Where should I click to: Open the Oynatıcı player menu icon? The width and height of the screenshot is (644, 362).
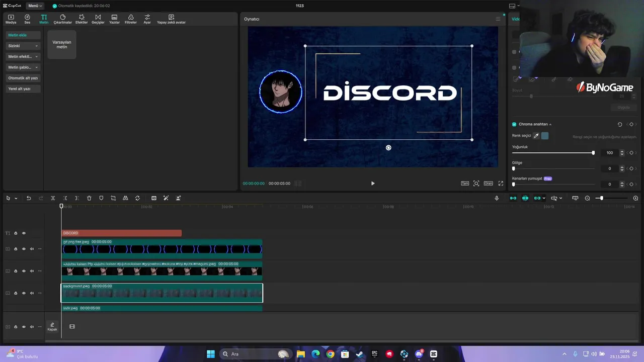[498, 19]
